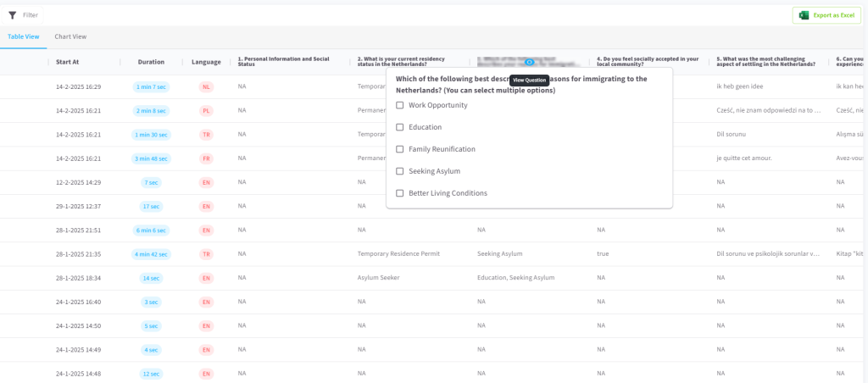
Task: Click the blue eye View Question icon
Action: [x=529, y=62]
